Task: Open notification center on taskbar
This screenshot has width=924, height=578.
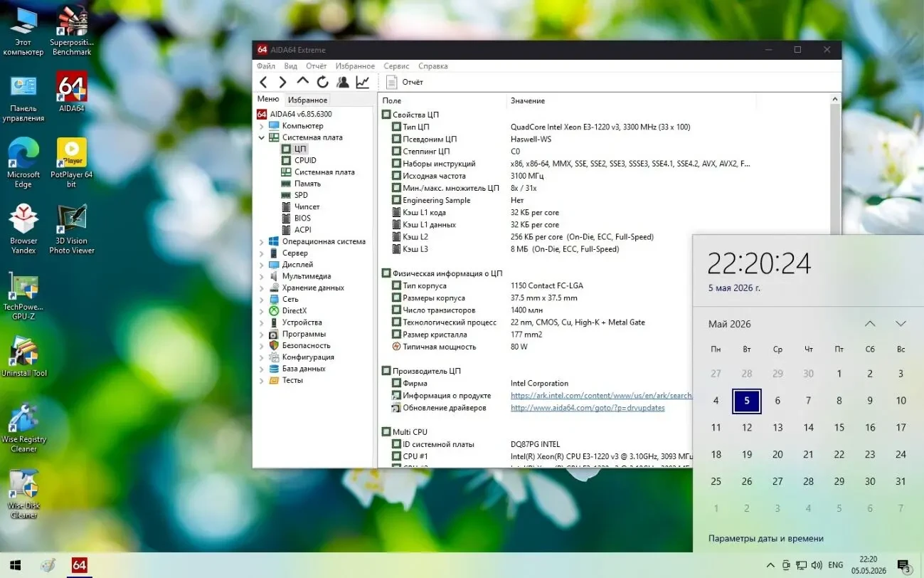Action: pos(904,566)
